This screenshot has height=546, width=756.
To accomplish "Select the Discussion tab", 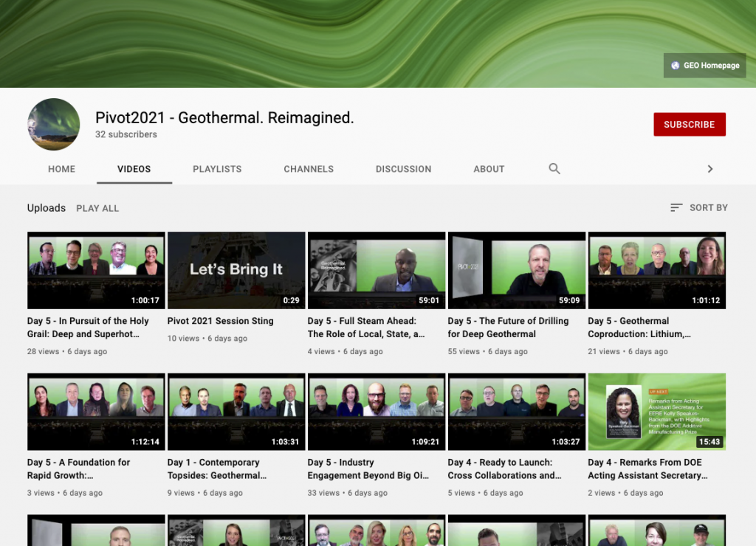I will pyautogui.click(x=403, y=169).
